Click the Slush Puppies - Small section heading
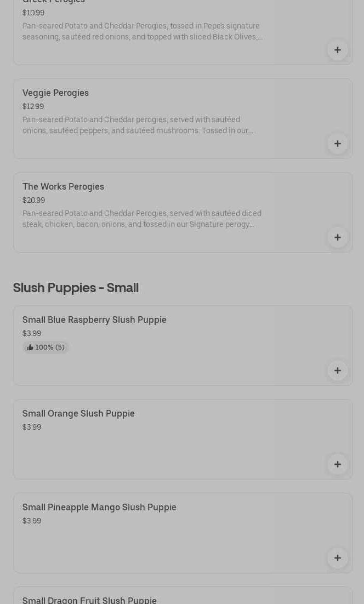This screenshot has height=604, width=364. pos(76,287)
